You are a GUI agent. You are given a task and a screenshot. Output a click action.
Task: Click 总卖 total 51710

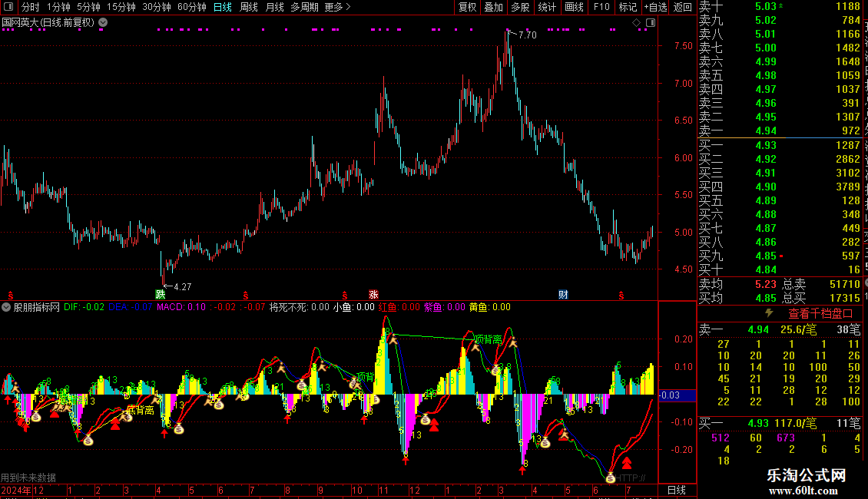[845, 284]
